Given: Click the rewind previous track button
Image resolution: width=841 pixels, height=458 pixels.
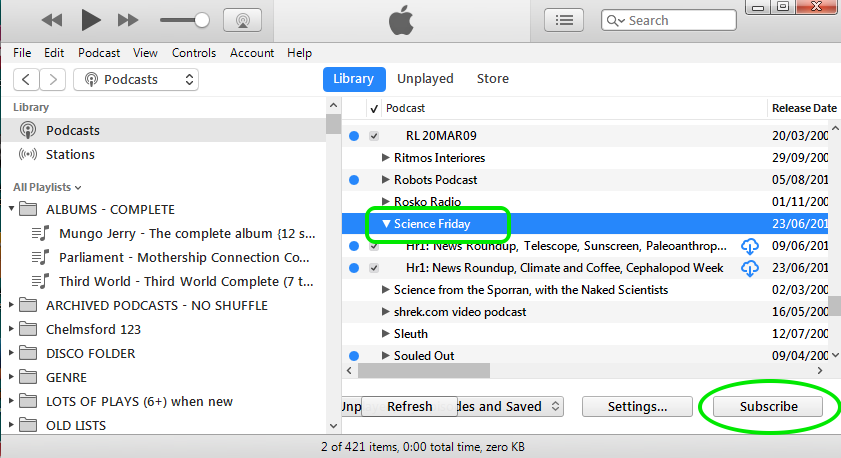Looking at the screenshot, I should click(x=52, y=20).
